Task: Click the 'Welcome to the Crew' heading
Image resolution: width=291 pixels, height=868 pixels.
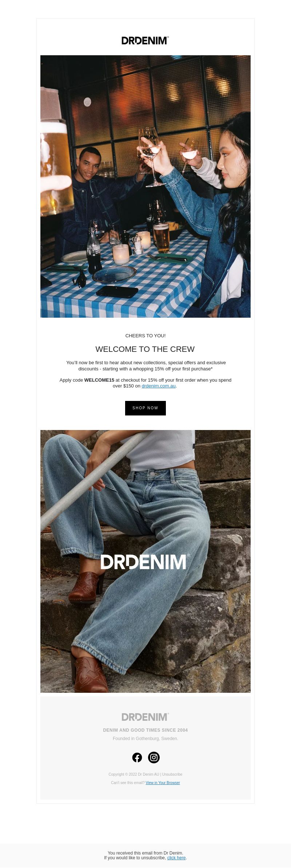Action: [145, 349]
